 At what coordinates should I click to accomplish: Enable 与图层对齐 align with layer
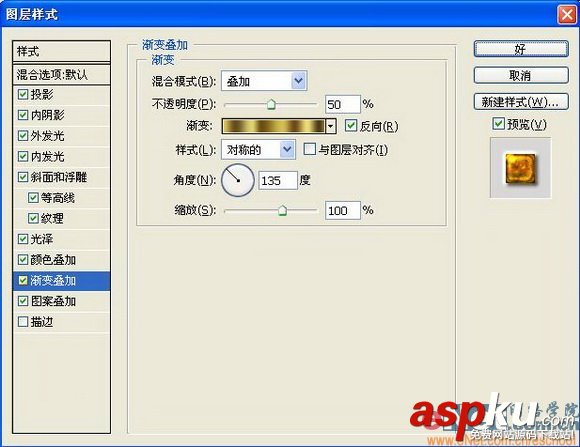pos(309,149)
